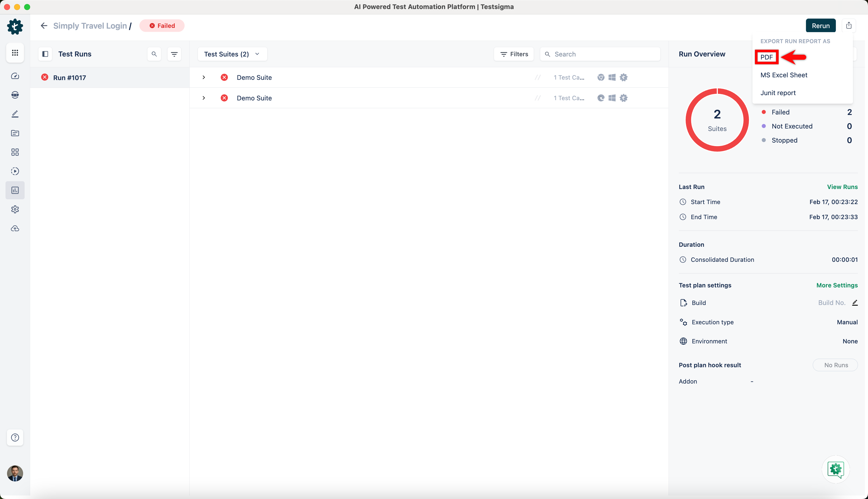The image size is (868, 499).
Task: Click the filter icon in Test Runs header
Action: point(174,54)
